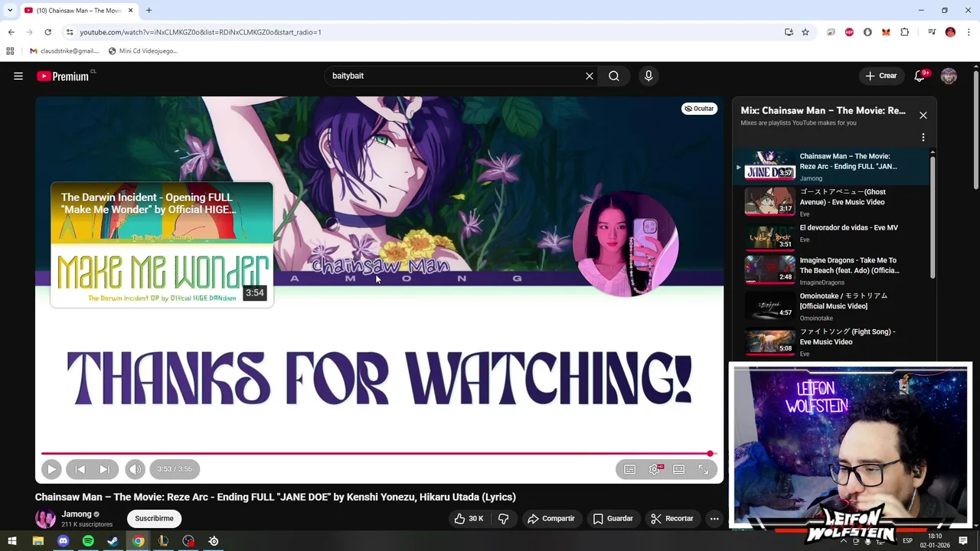Open the YouTube account avatar menu

[949, 76]
